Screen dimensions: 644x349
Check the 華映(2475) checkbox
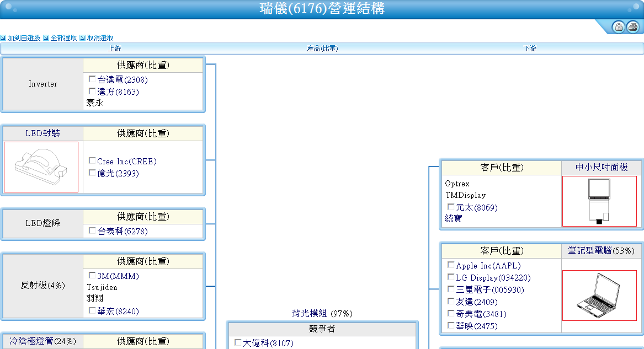(451, 325)
